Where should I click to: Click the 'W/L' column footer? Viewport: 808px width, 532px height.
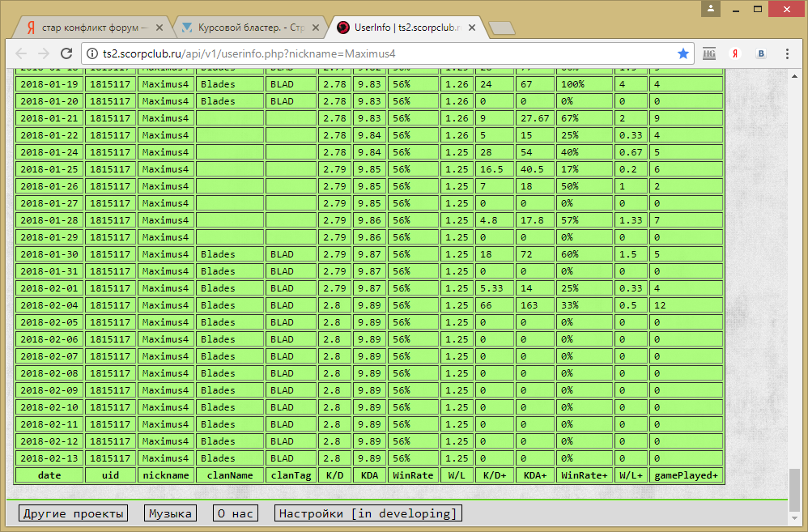point(457,475)
